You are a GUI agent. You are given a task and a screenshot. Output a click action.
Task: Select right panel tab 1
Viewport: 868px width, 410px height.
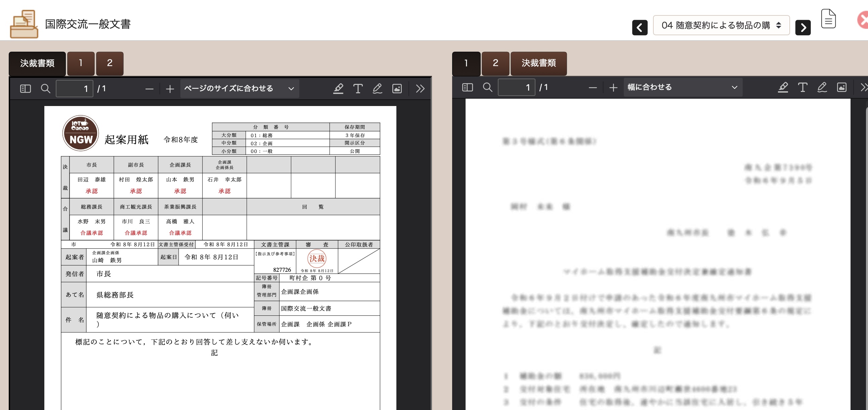pyautogui.click(x=466, y=63)
